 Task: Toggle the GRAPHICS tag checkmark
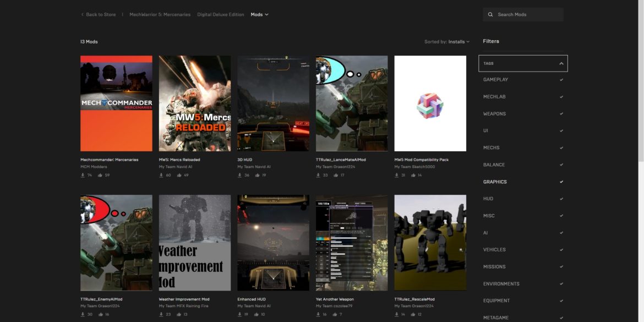click(561, 182)
